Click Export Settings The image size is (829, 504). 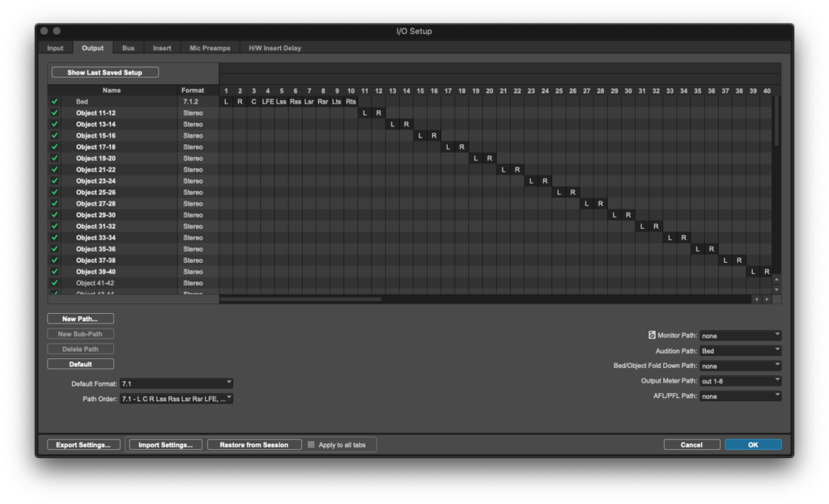(x=83, y=444)
